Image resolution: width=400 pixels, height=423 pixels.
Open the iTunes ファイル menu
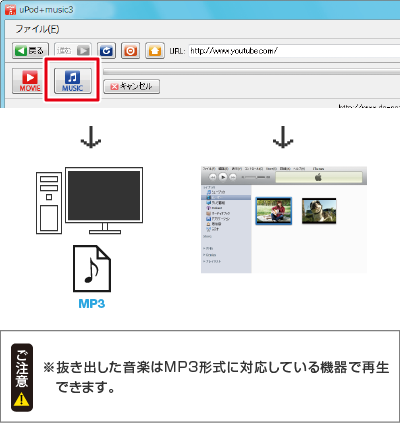pos(209,169)
